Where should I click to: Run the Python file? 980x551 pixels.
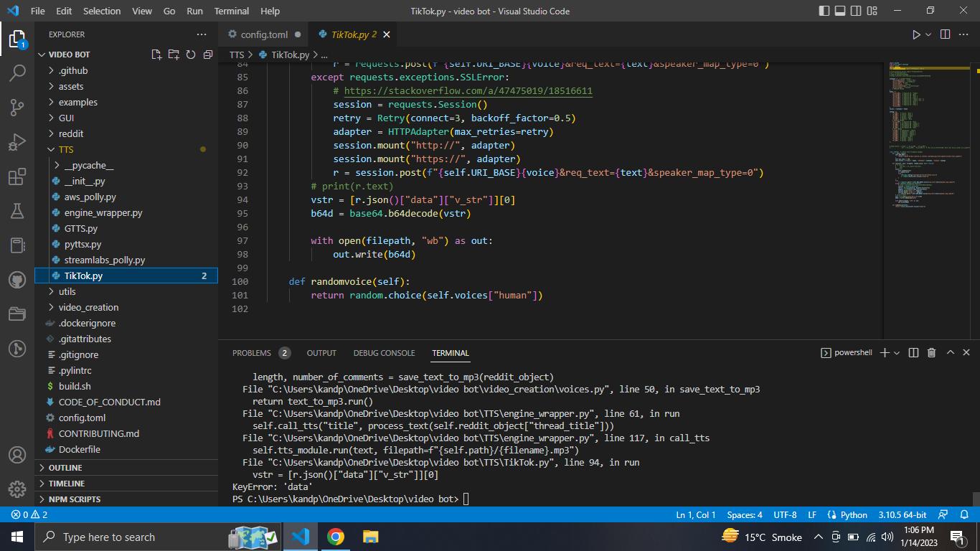click(916, 34)
